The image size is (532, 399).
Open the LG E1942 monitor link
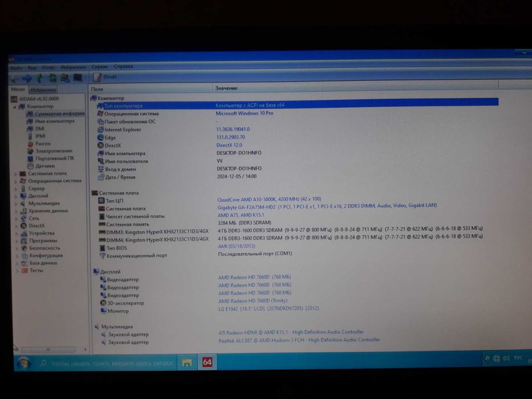click(x=269, y=309)
